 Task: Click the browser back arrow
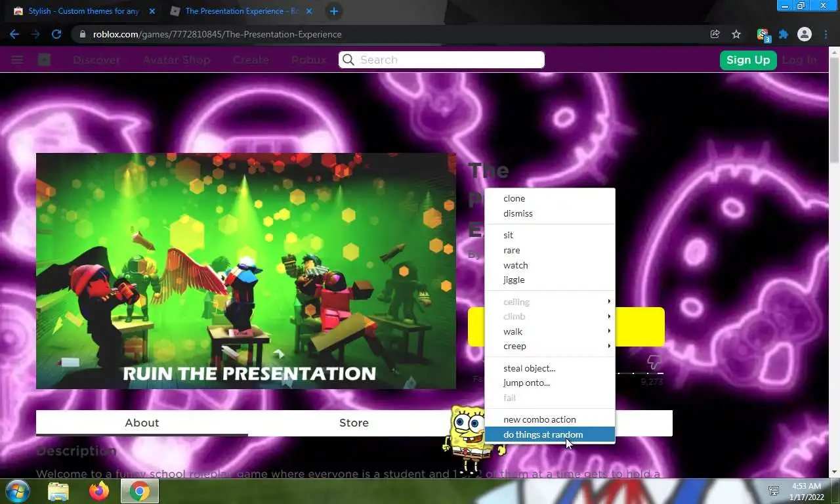(14, 34)
